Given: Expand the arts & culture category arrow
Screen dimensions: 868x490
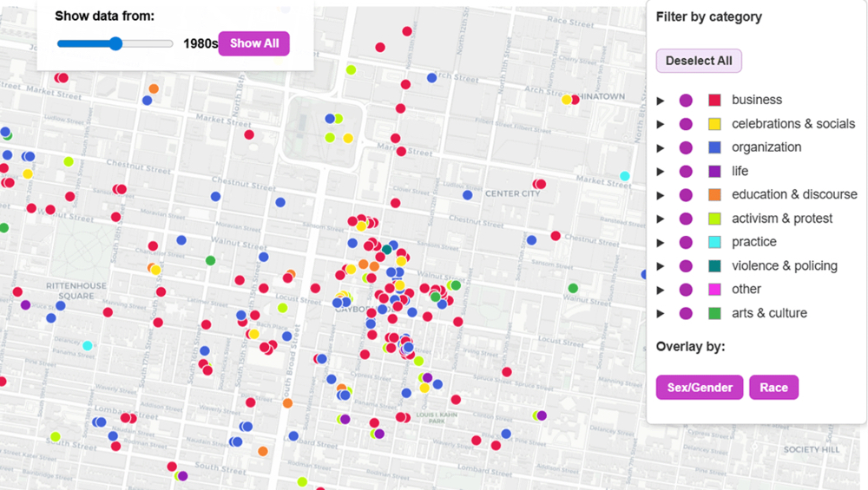Looking at the screenshot, I should (661, 314).
